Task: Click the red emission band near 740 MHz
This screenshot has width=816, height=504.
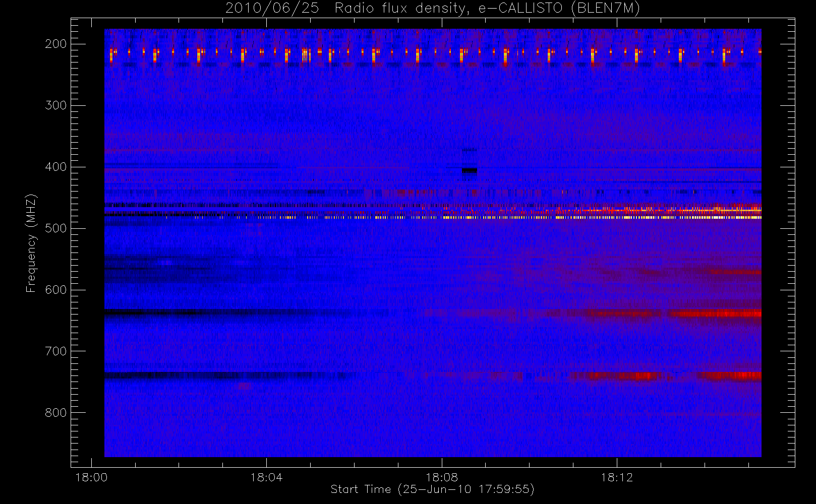Action: pyautogui.click(x=666, y=375)
